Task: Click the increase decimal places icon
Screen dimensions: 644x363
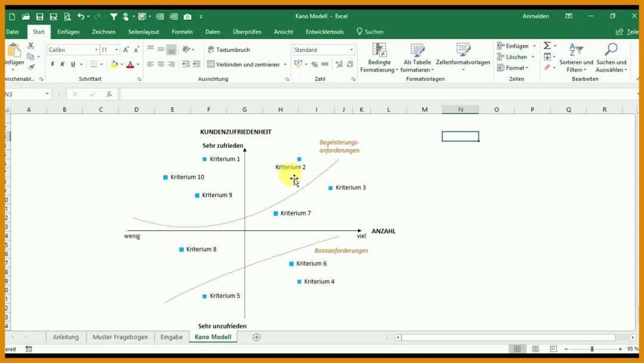Action: pyautogui.click(x=339, y=64)
